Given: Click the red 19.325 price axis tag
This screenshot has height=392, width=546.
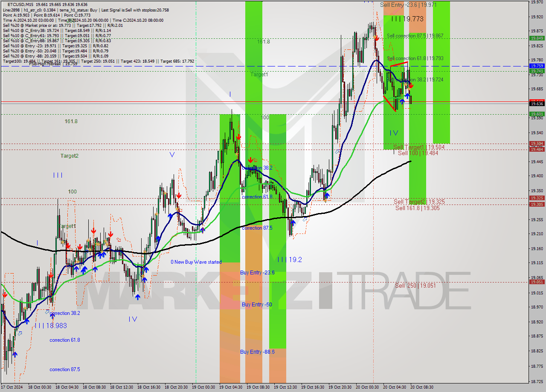Looking at the screenshot, I should tap(537, 198).
